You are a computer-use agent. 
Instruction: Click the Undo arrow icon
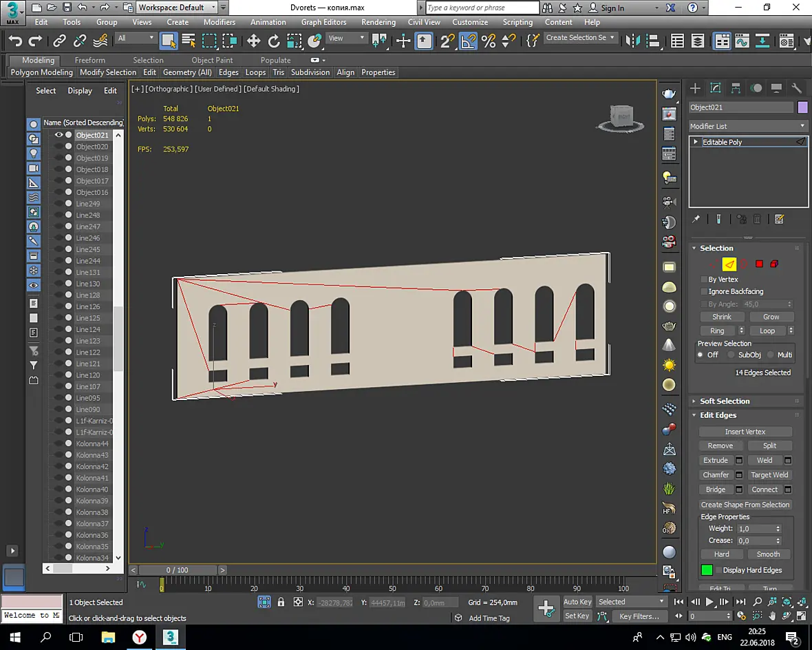pos(16,41)
